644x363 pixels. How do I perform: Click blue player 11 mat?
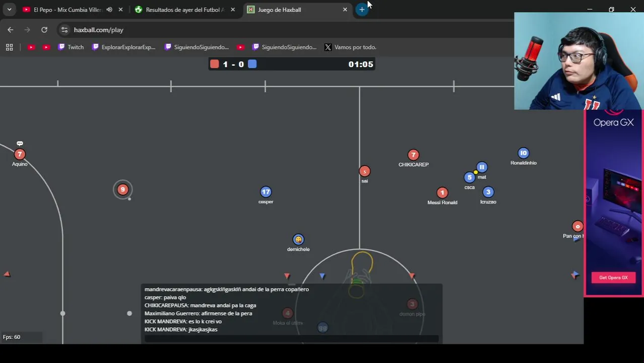click(482, 167)
